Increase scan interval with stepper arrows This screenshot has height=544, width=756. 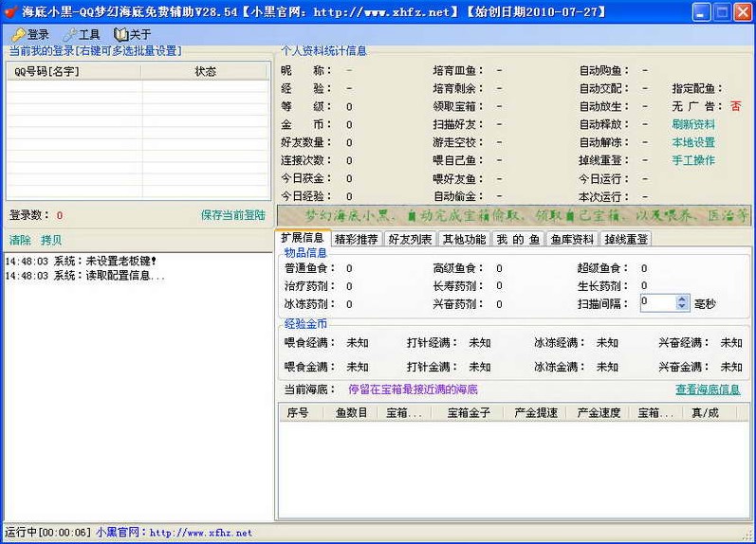682,299
